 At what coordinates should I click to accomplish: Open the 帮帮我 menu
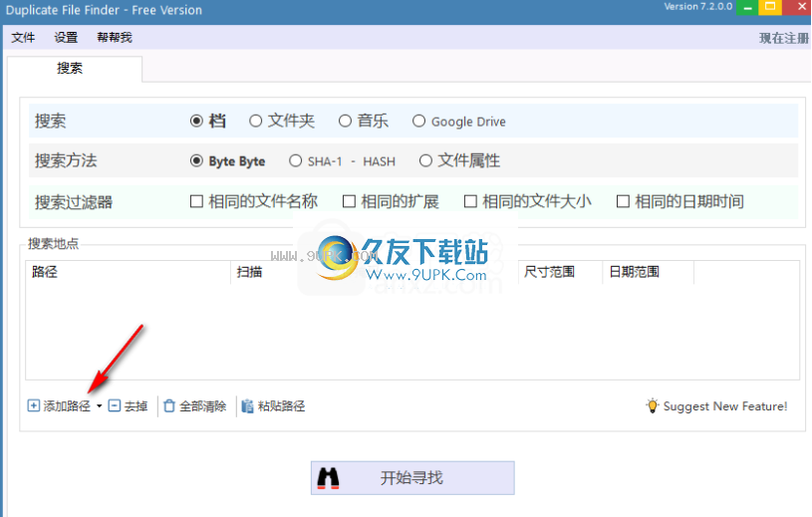pos(115,37)
